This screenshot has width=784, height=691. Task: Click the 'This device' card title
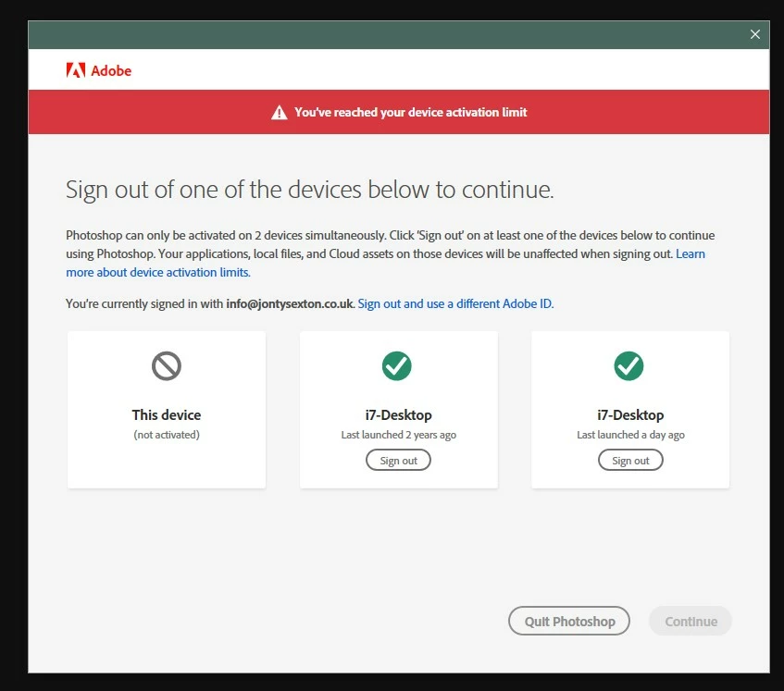pos(167,414)
